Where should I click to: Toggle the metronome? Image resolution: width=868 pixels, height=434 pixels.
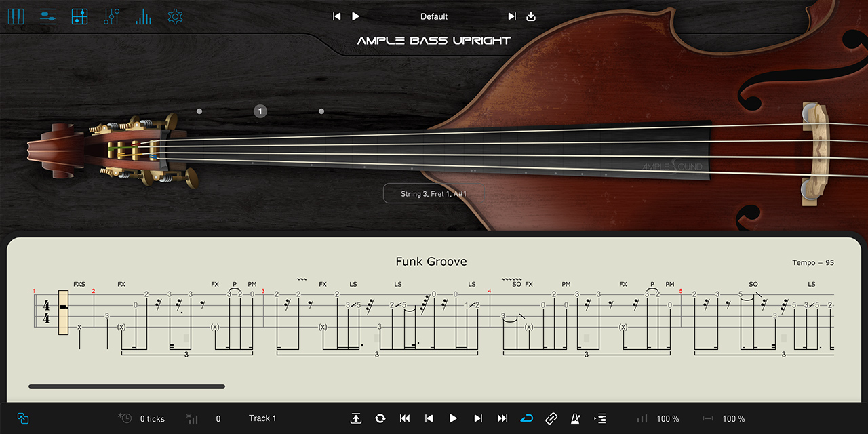pyautogui.click(x=576, y=418)
